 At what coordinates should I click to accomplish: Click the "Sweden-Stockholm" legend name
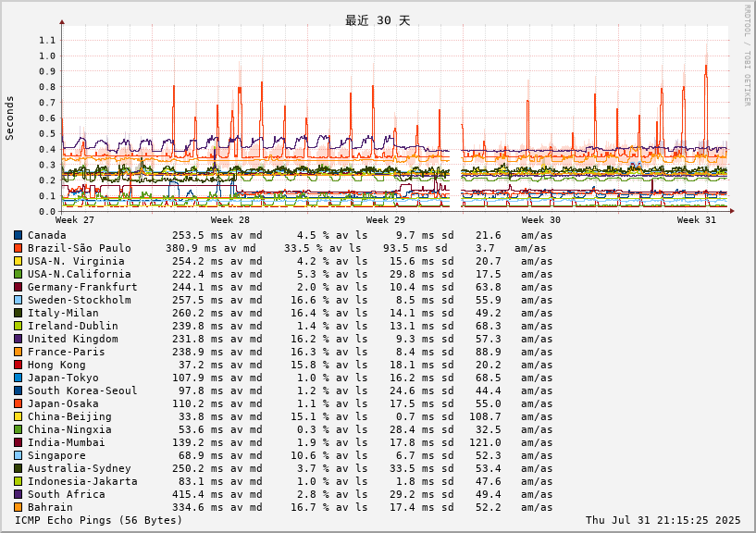point(79,300)
